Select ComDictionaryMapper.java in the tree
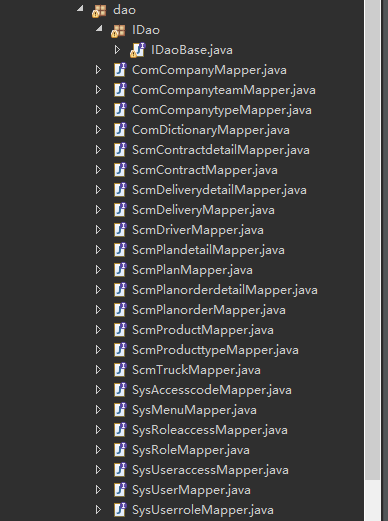The width and height of the screenshot is (388, 521). tap(211, 130)
